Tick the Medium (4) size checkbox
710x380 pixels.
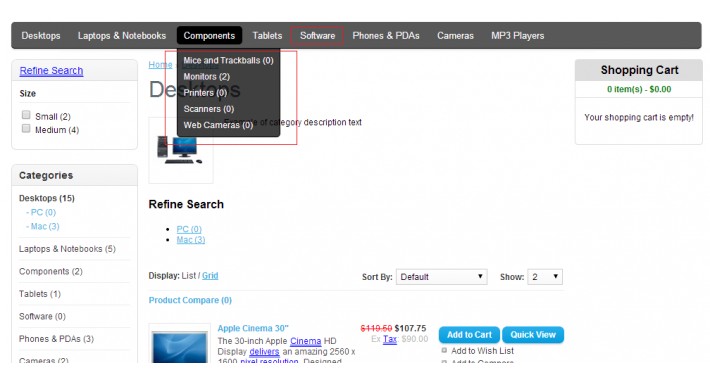coord(26,128)
